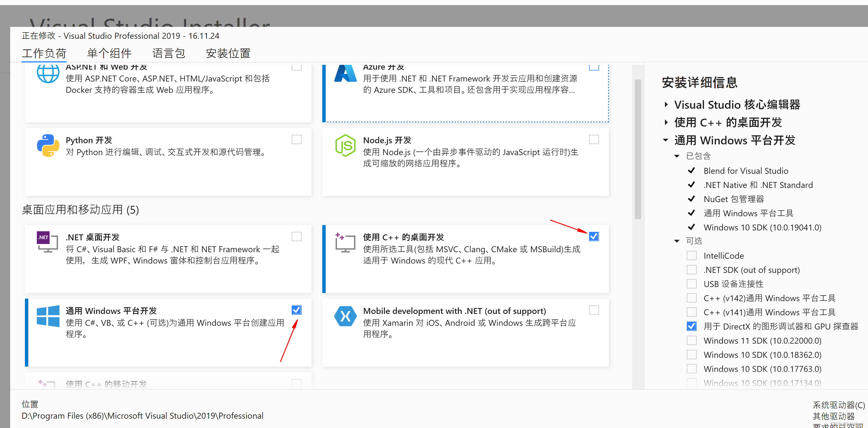This screenshot has height=428, width=868.
Task: Select the 使用 C++ 的桌面开发 card title
Action: coord(404,237)
